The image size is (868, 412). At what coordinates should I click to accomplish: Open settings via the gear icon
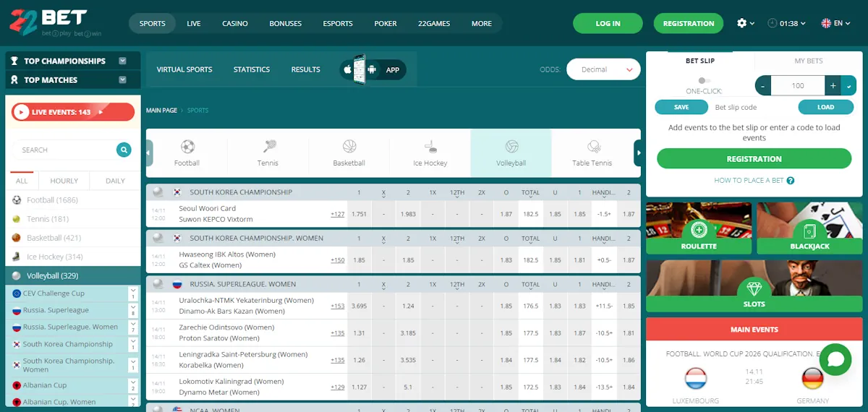coord(741,23)
